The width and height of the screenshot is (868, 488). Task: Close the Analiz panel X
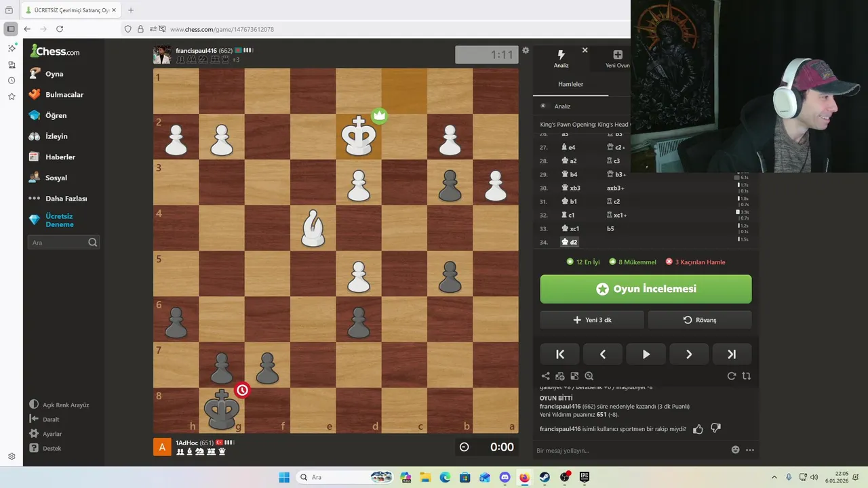[x=585, y=50]
